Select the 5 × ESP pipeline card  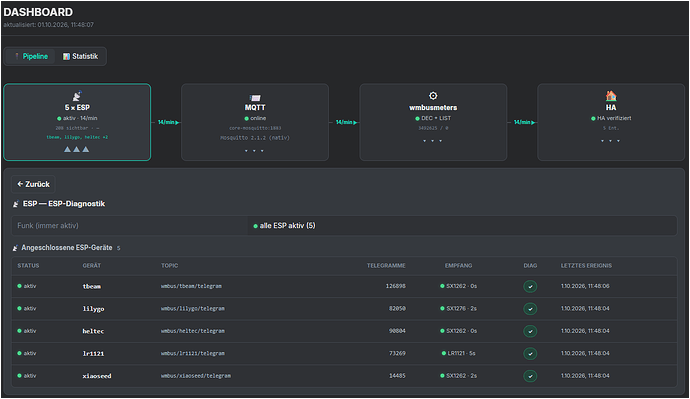pyautogui.click(x=77, y=122)
